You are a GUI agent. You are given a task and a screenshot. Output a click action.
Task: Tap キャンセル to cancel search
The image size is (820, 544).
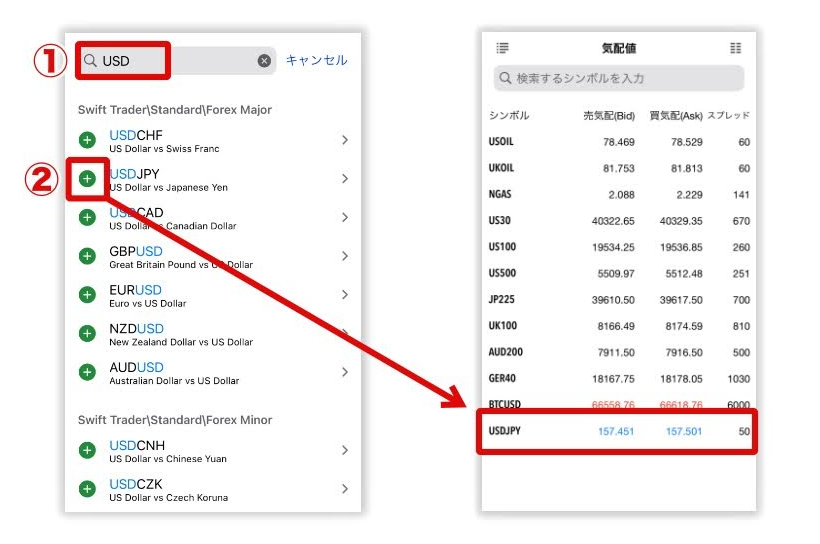click(x=316, y=61)
